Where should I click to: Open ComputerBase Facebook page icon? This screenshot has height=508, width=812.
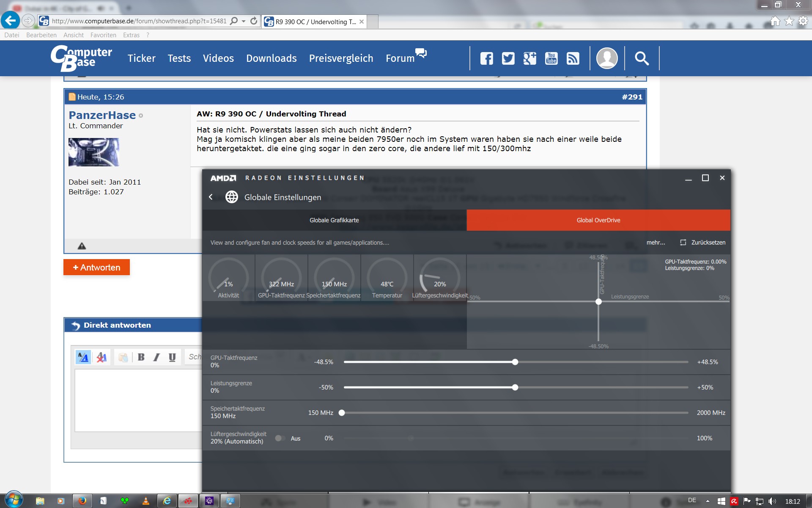[486, 58]
